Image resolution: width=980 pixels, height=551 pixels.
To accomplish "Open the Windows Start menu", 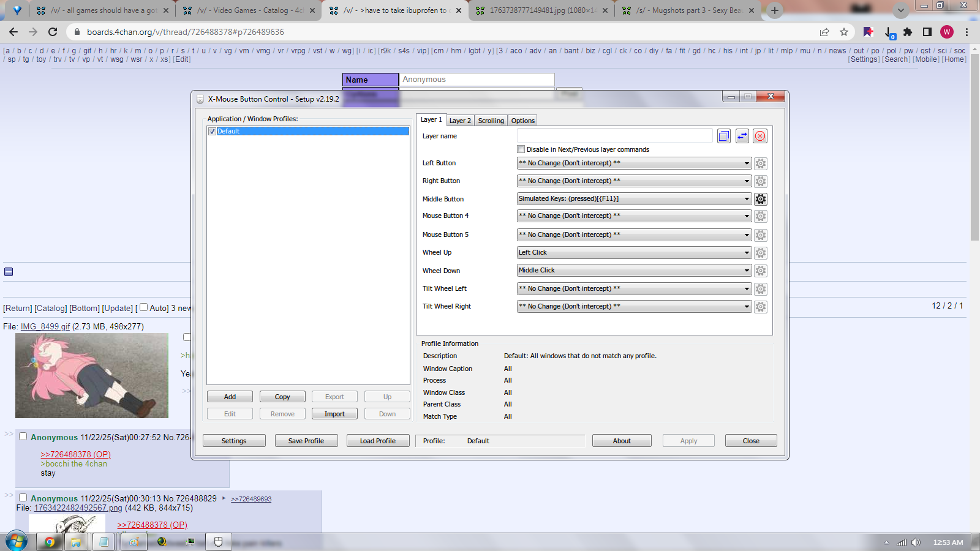I will pyautogui.click(x=17, y=541).
